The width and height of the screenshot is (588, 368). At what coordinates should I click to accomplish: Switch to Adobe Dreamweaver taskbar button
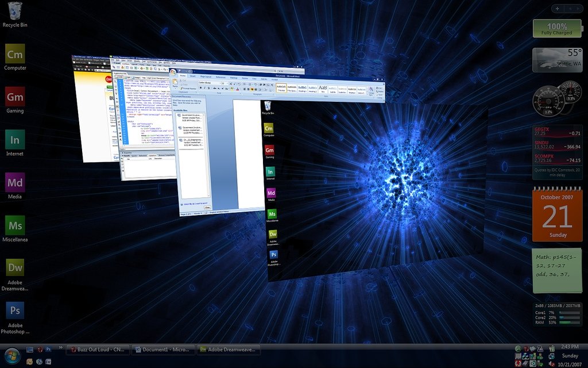229,350
